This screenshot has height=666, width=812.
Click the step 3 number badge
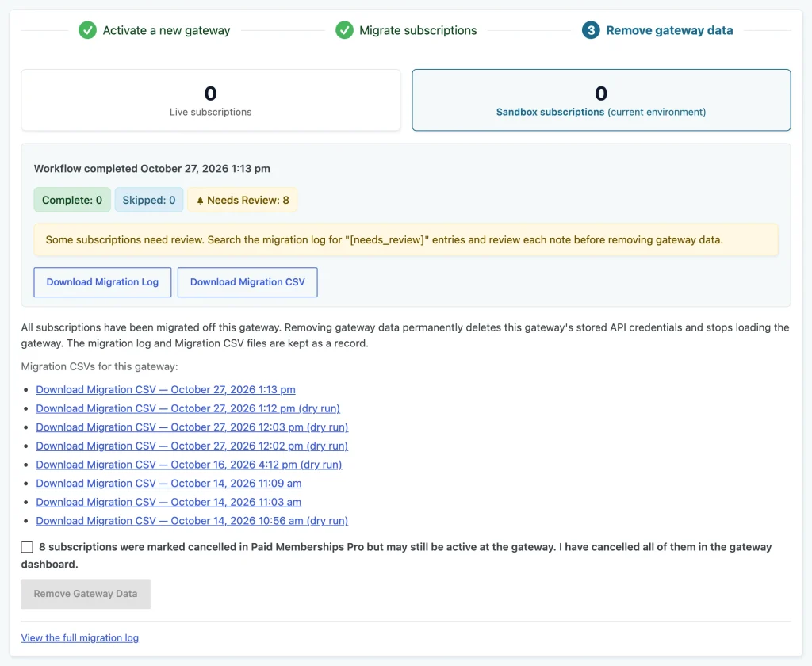(x=590, y=30)
